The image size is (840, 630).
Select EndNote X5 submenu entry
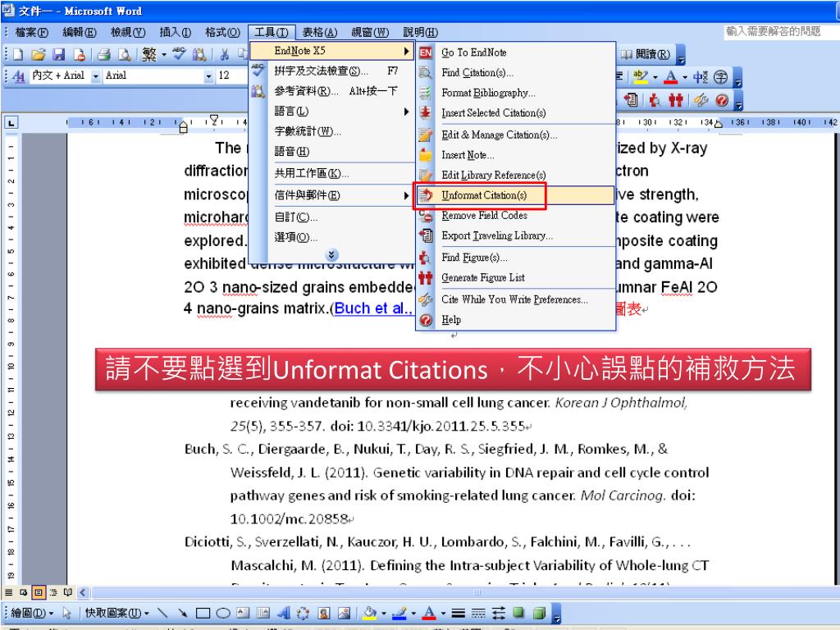pyautogui.click(x=331, y=51)
